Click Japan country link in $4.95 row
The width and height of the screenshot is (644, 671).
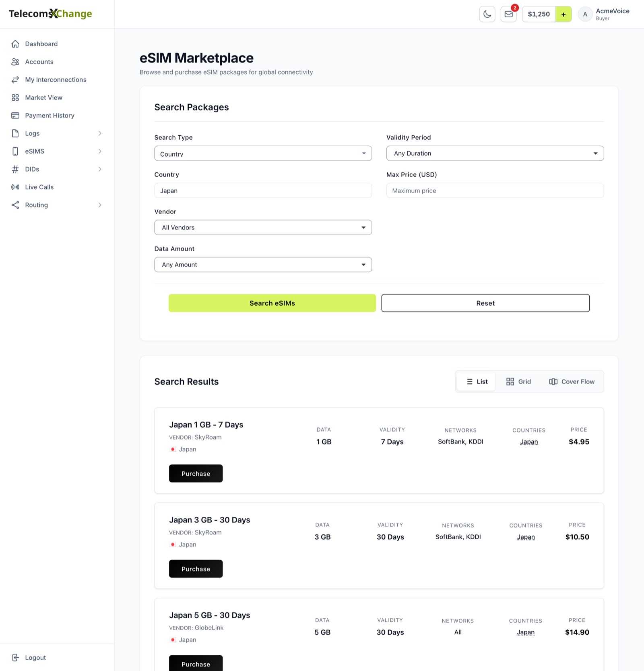[x=529, y=442]
